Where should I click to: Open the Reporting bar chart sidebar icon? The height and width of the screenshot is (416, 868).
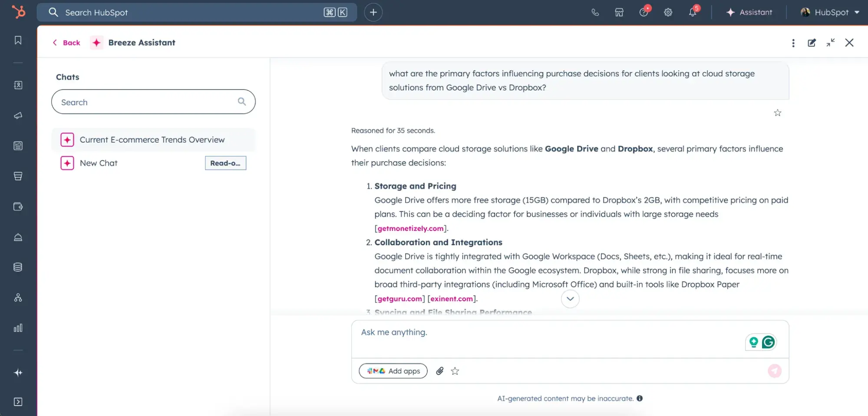[18, 328]
